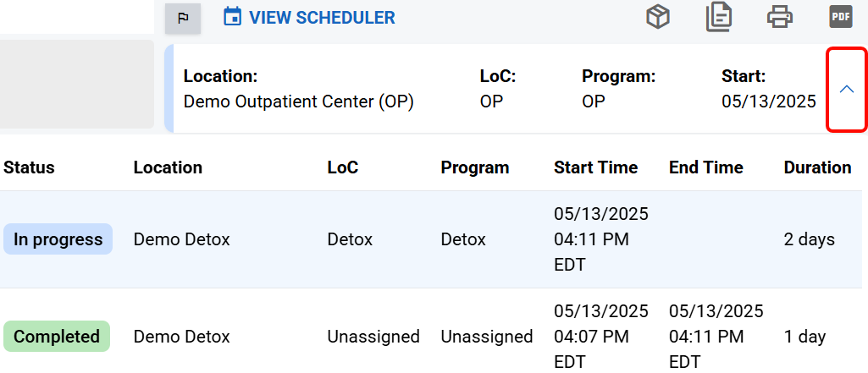This screenshot has width=868, height=373.
Task: Click the In progress status badge
Action: pos(58,239)
